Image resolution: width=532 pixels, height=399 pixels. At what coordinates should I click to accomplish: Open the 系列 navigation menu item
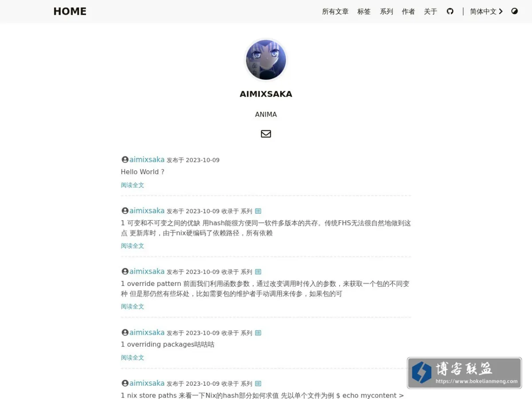tap(387, 12)
